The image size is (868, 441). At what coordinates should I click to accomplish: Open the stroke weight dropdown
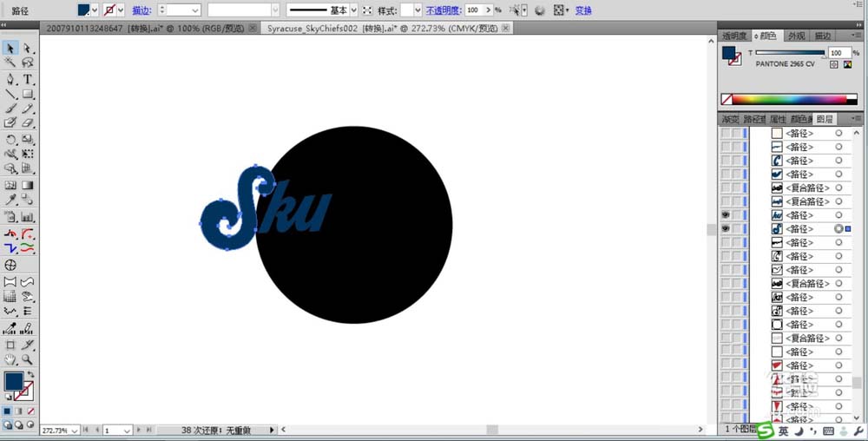click(x=195, y=10)
